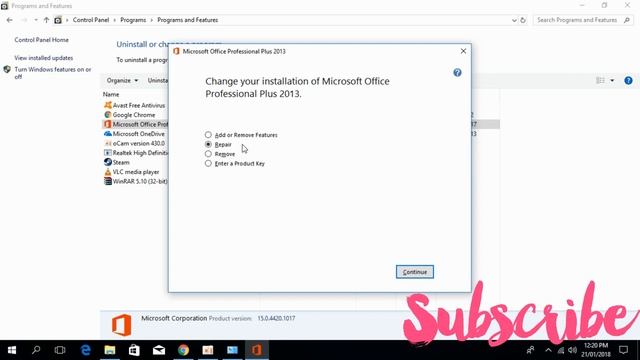Viewport: 640px width, 360px height.
Task: Go up one folder level
Action: 46,20
